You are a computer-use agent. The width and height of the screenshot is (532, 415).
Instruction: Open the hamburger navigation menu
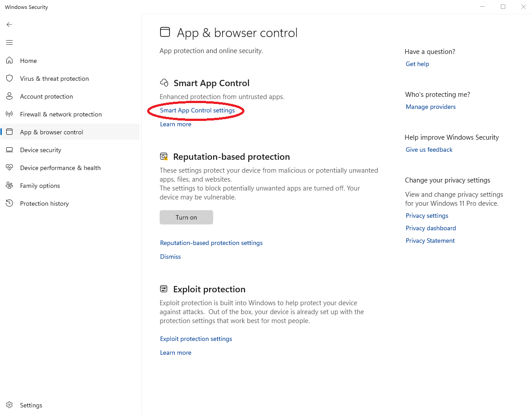(9, 42)
